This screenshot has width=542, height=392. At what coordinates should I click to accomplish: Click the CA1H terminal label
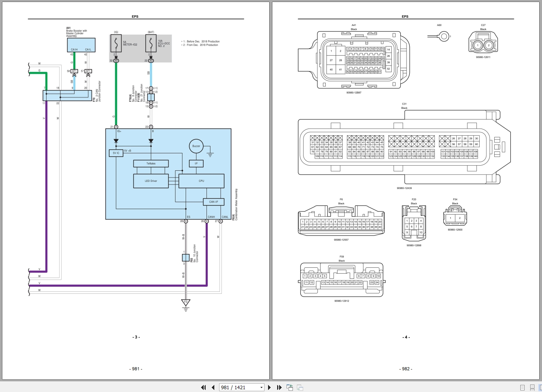[74, 50]
